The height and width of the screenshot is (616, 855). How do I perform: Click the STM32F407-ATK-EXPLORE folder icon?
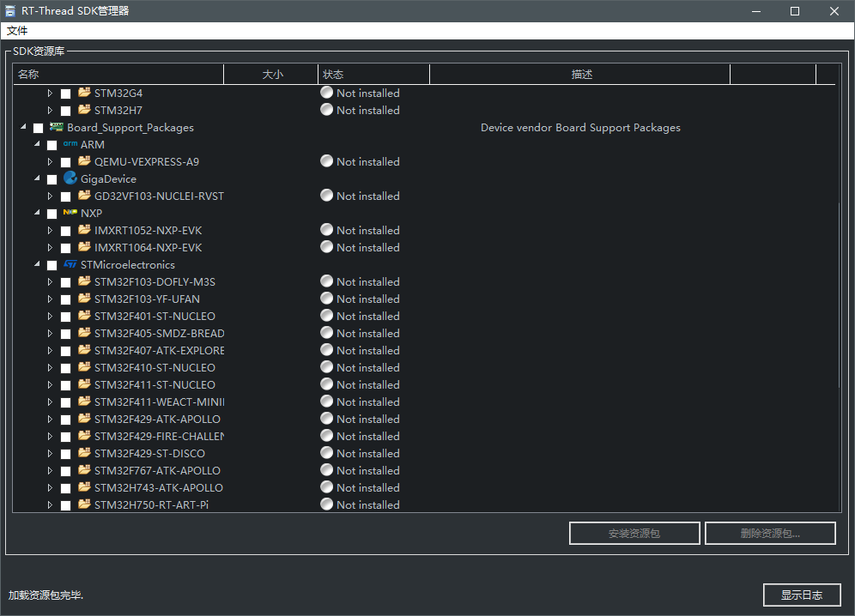84,350
